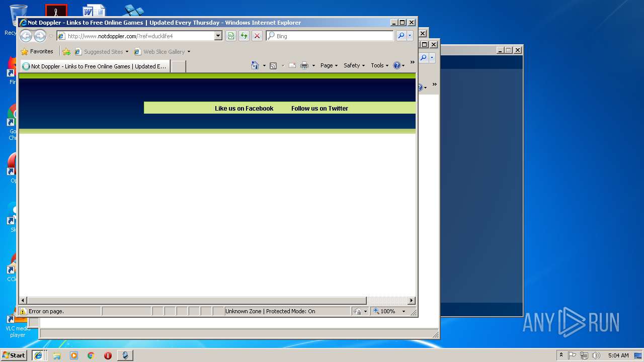644x362 pixels.
Task: Stop page loading with the red X
Action: (257, 36)
